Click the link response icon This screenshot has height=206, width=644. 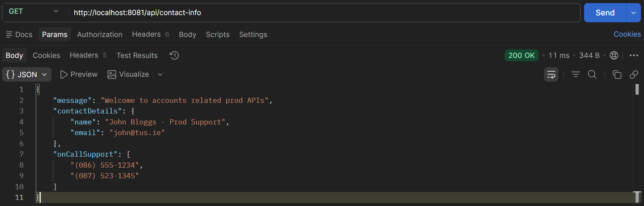click(634, 74)
